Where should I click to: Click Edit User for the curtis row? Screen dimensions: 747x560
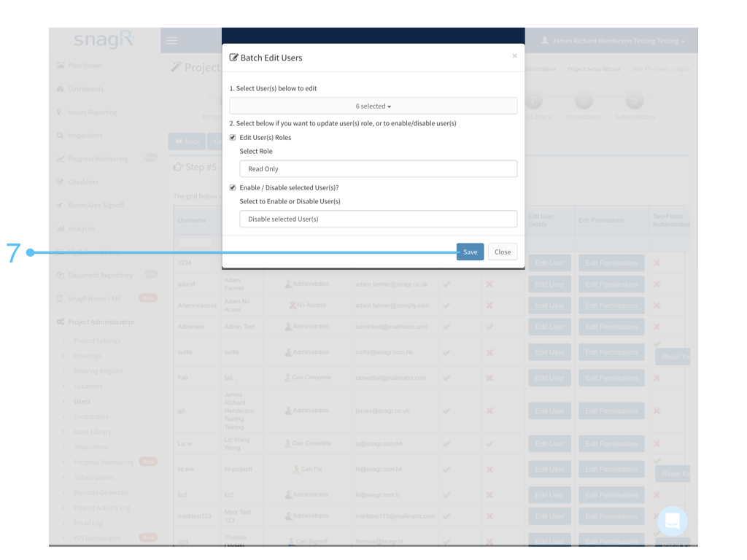point(549,352)
